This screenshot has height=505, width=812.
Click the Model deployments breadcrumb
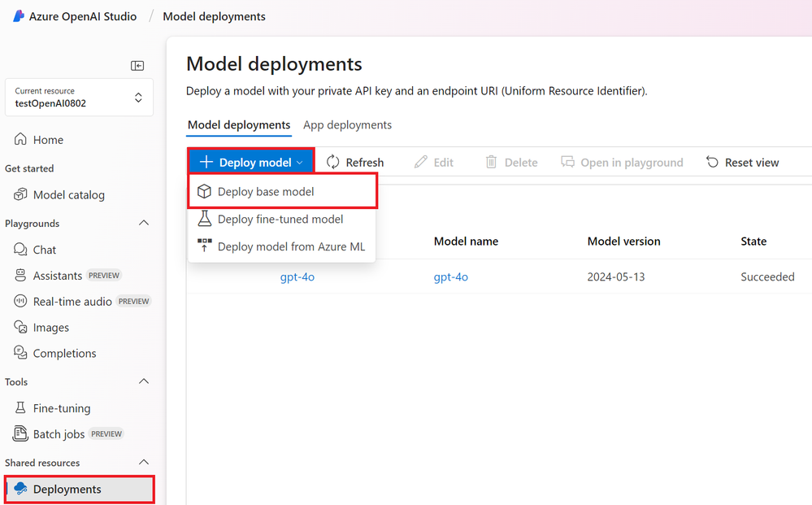click(214, 16)
